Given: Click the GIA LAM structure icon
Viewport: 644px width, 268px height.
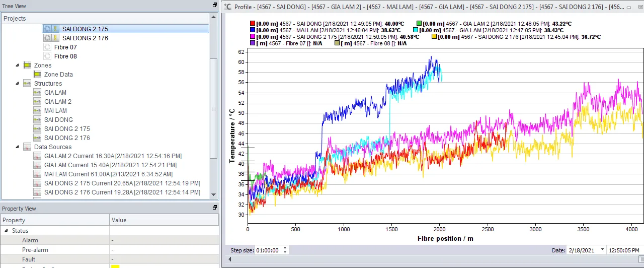Looking at the screenshot, I should pyautogui.click(x=37, y=93).
